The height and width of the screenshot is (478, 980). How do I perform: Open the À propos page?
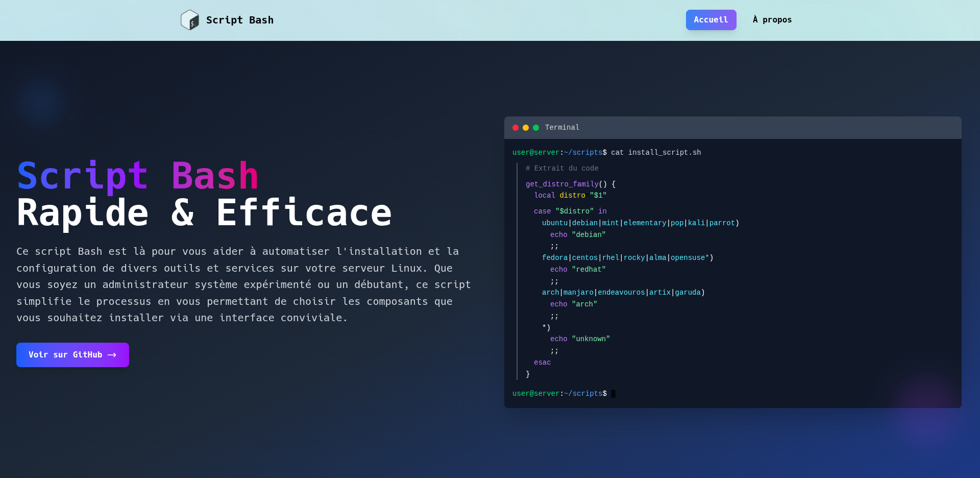pos(772,19)
